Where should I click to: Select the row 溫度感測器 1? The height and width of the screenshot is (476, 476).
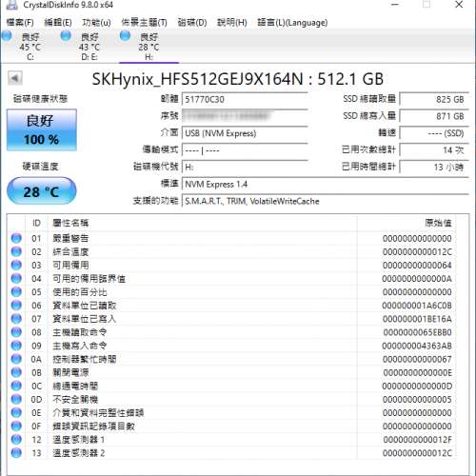click(x=231, y=440)
